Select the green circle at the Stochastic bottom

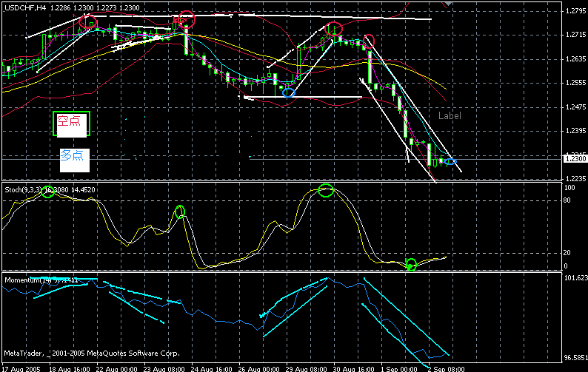coord(412,264)
